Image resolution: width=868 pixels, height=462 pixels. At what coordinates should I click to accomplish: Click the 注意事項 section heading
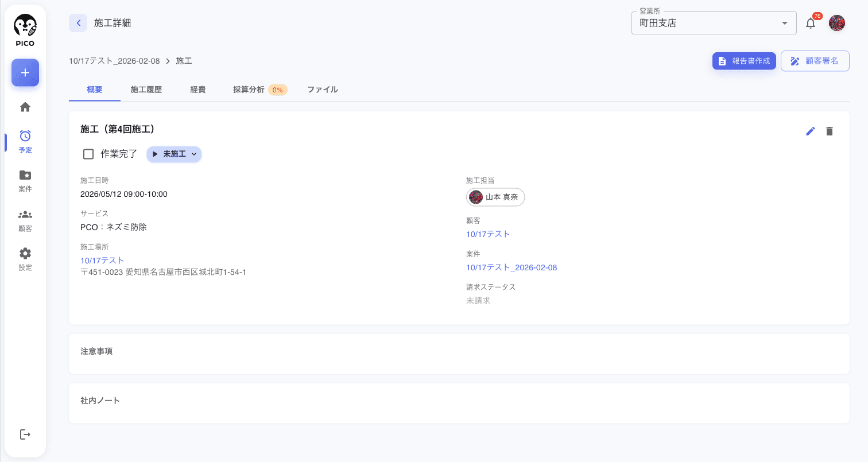point(96,351)
